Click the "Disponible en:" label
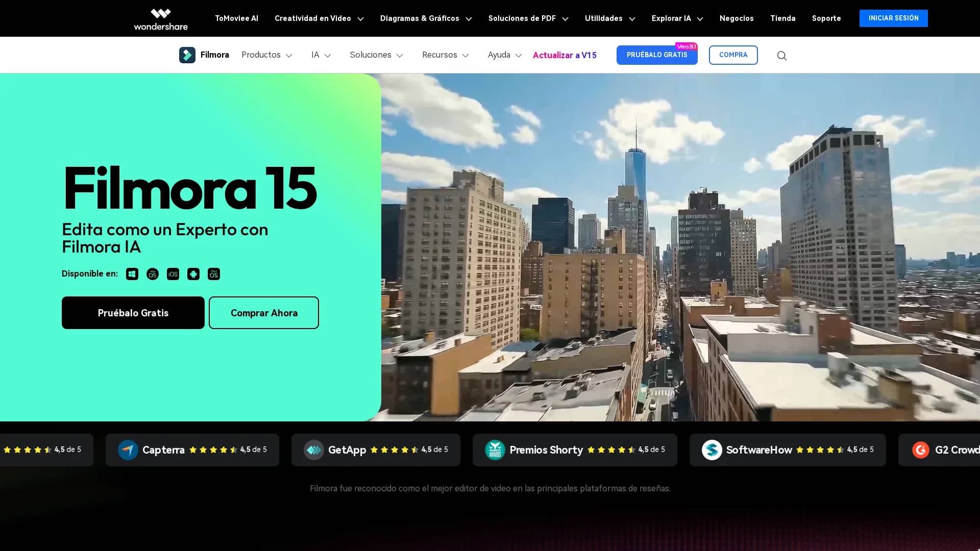The image size is (980, 551). pyautogui.click(x=90, y=274)
